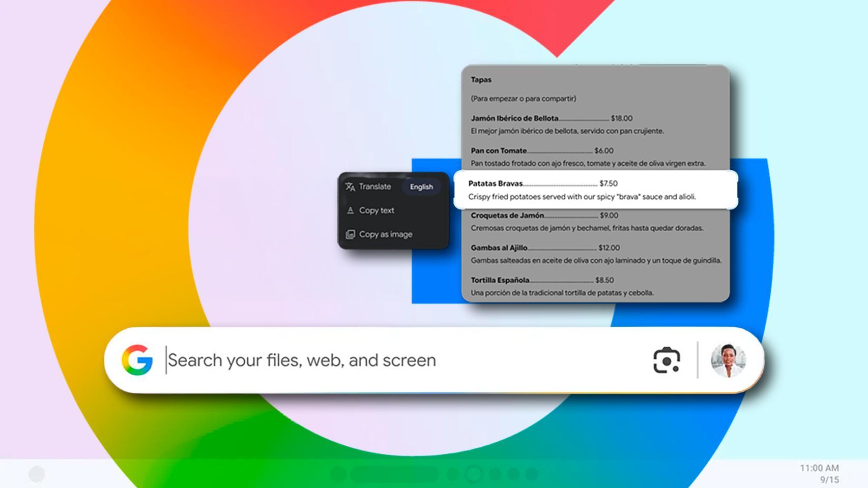Select the Translate label in the menu

375,187
